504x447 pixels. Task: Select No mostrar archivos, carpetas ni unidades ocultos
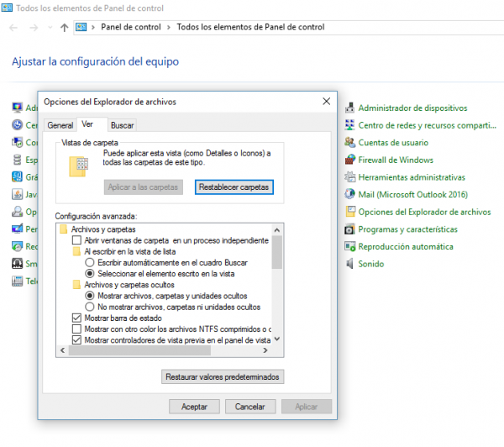pos(91,308)
